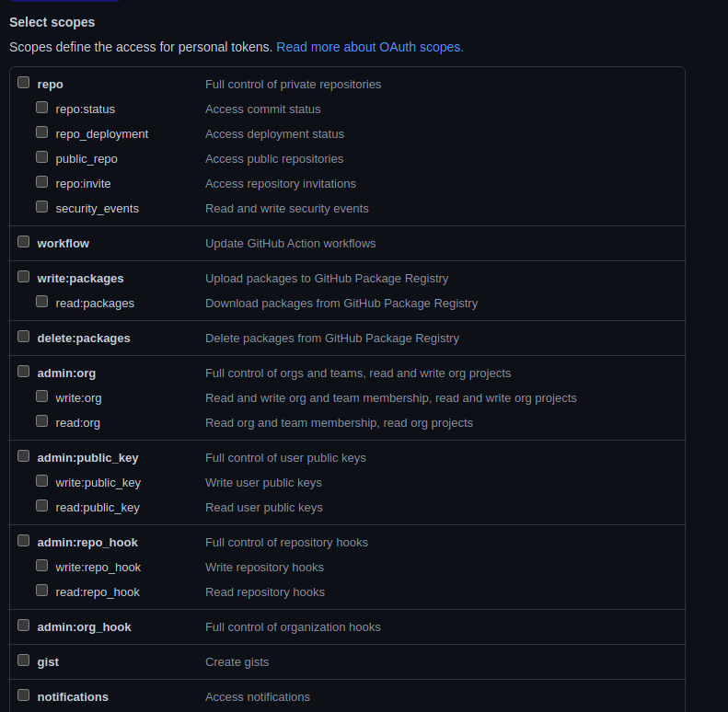Select the read:packages checkbox
Screen dimensions: 728x712
(x=42, y=302)
